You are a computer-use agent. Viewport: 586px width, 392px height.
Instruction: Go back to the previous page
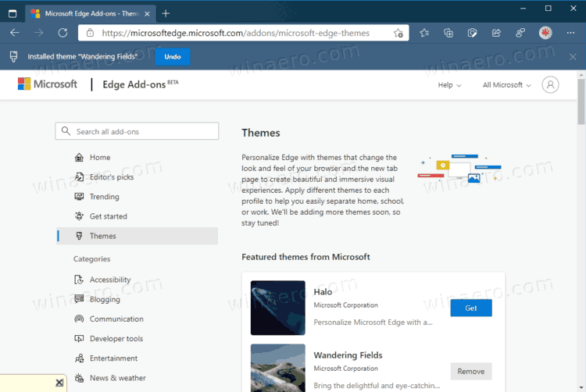(x=15, y=33)
